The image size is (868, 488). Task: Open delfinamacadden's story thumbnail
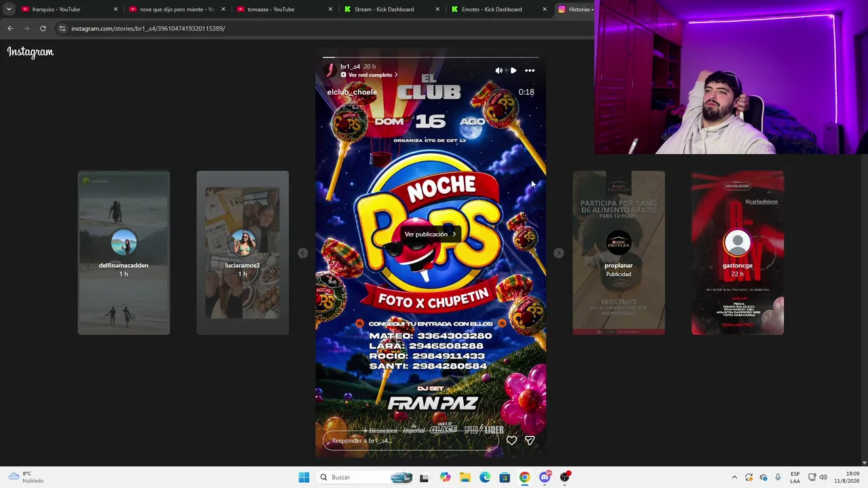pos(123,253)
